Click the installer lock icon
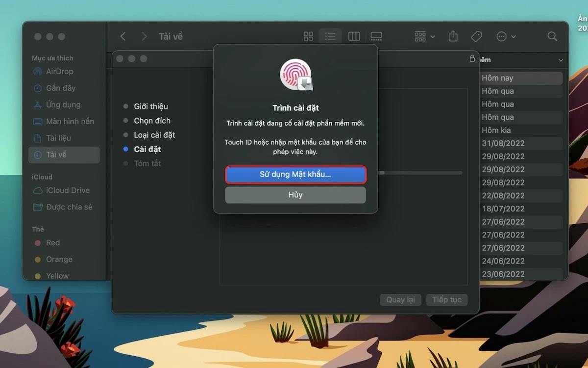This screenshot has width=588, height=368. point(472,58)
